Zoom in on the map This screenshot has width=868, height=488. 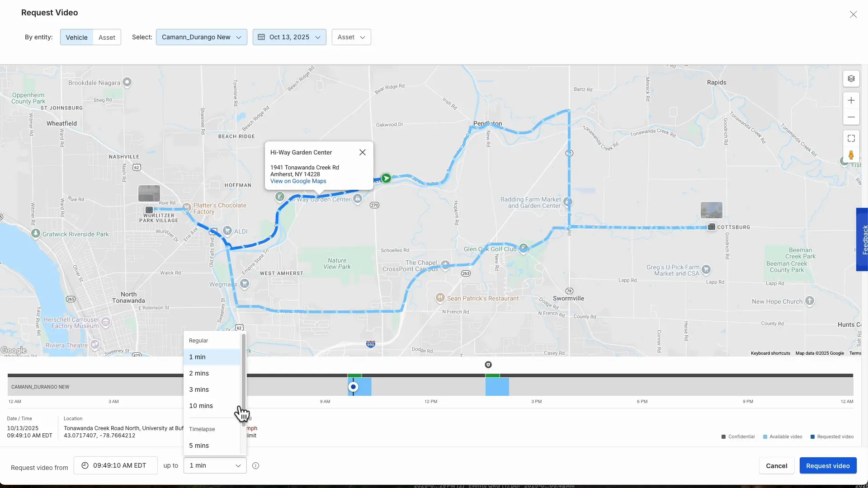point(852,100)
